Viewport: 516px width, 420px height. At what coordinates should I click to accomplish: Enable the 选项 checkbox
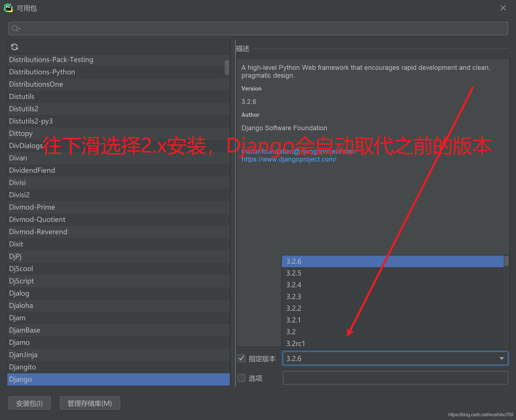click(242, 378)
